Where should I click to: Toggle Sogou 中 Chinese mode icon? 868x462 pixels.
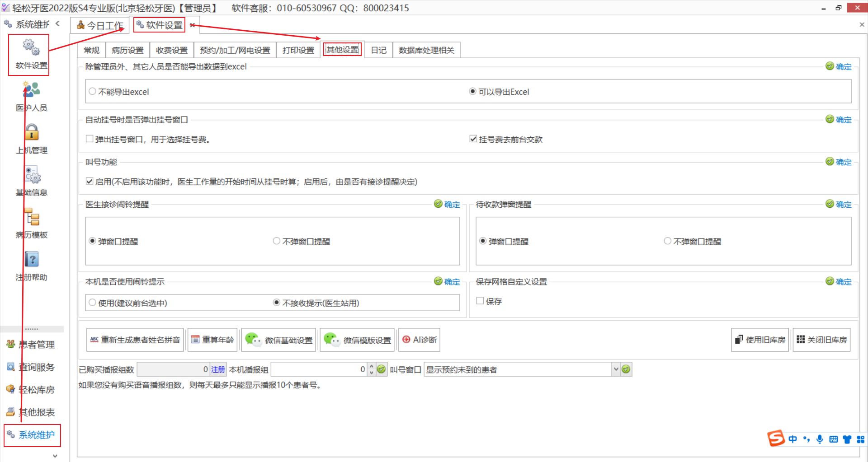pyautogui.click(x=793, y=439)
